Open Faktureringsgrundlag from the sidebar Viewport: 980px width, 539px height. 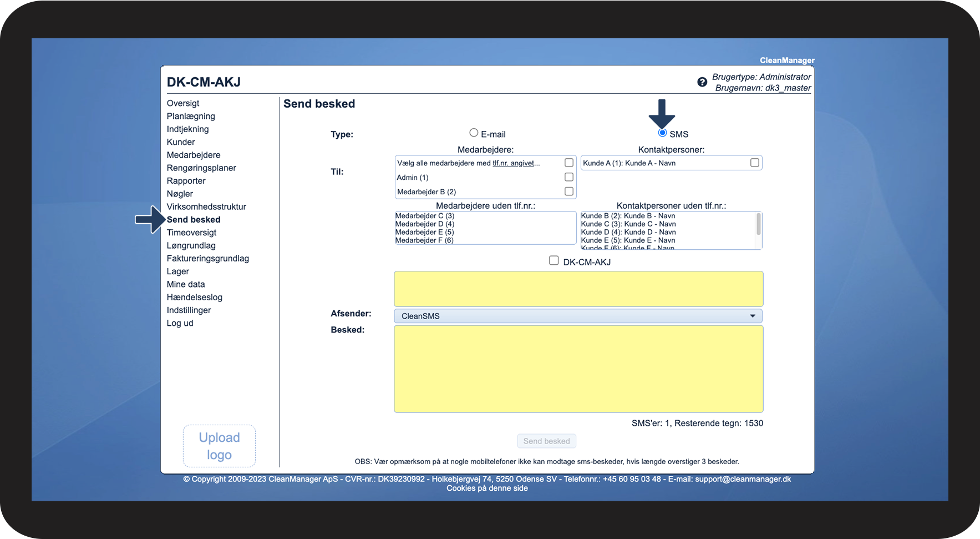pyautogui.click(x=208, y=259)
